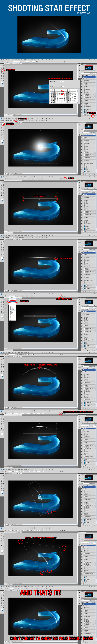Commit the transform in the Resize Vertically step
97x644 pixels.
[x=65, y=179]
